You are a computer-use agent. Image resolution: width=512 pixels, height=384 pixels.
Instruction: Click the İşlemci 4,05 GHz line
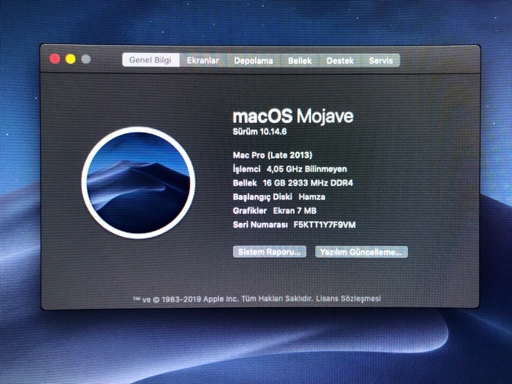pyautogui.click(x=290, y=169)
